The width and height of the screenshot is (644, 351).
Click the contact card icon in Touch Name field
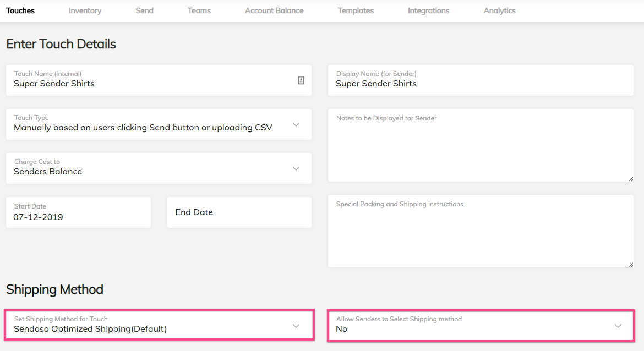tap(301, 80)
